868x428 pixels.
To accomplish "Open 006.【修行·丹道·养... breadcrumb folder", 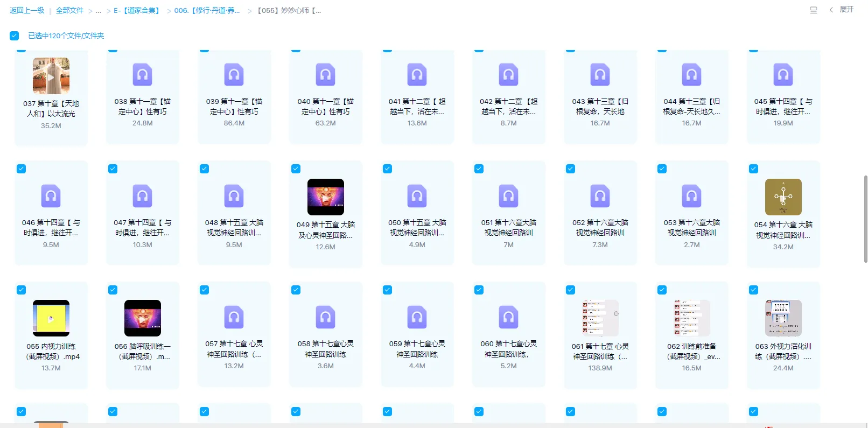I will point(207,10).
